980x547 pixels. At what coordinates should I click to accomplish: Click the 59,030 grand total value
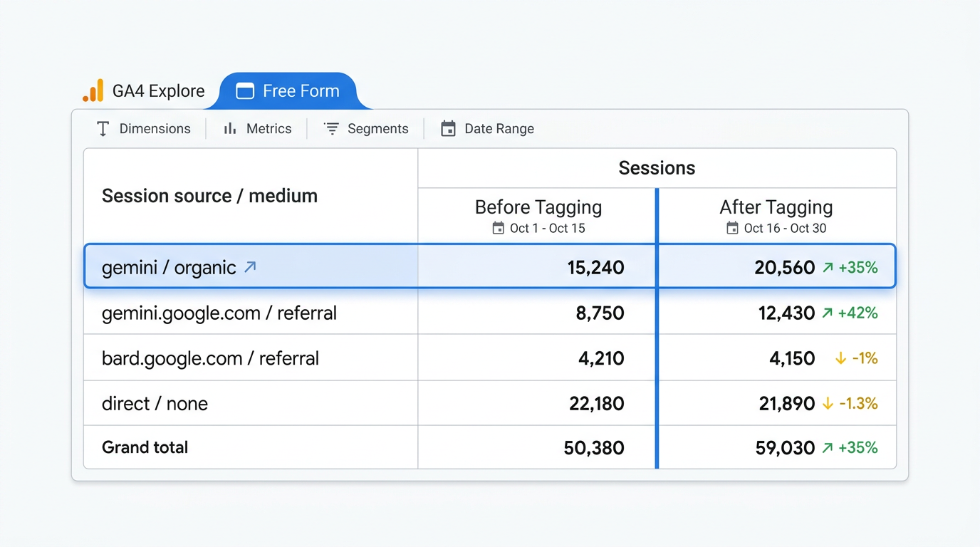[x=785, y=448]
